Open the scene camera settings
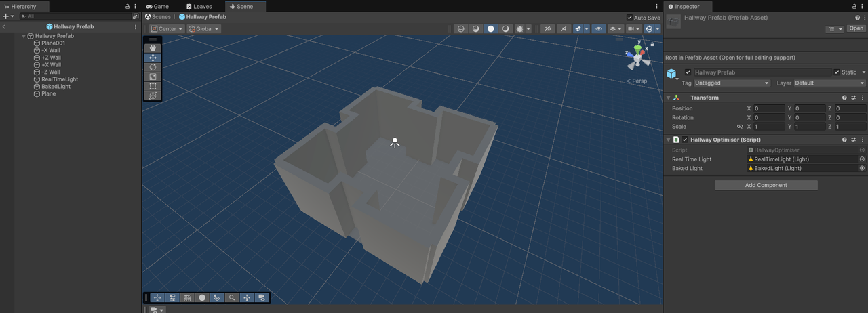 click(x=634, y=29)
